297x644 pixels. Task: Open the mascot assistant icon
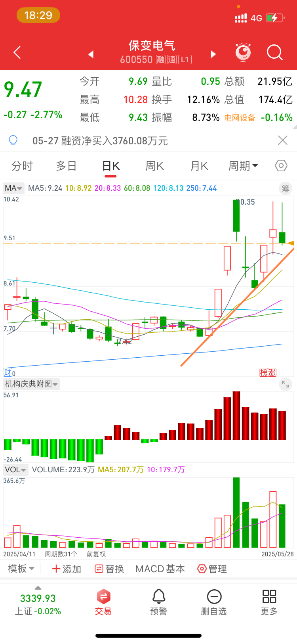tap(243, 52)
